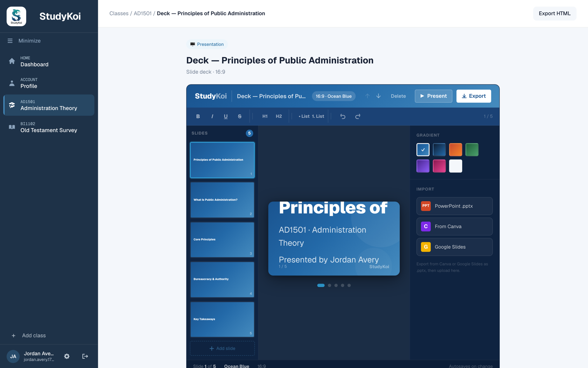Select the white gradient swatch
The width and height of the screenshot is (588, 368).
click(x=456, y=166)
